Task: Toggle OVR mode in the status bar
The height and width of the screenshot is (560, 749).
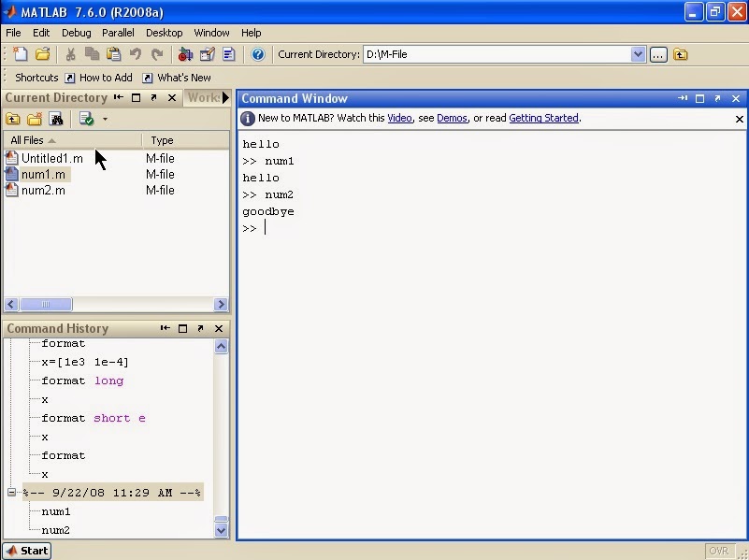Action: [x=719, y=551]
